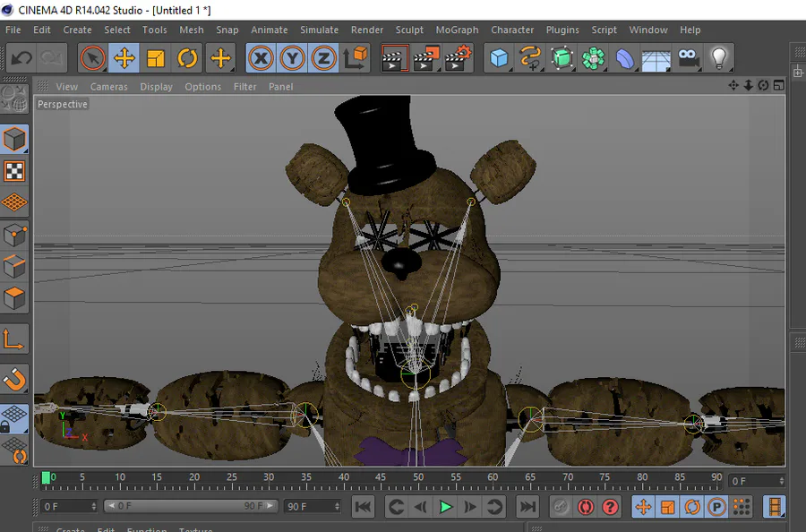Toggle Y axis lock
The image size is (806, 532).
point(293,57)
